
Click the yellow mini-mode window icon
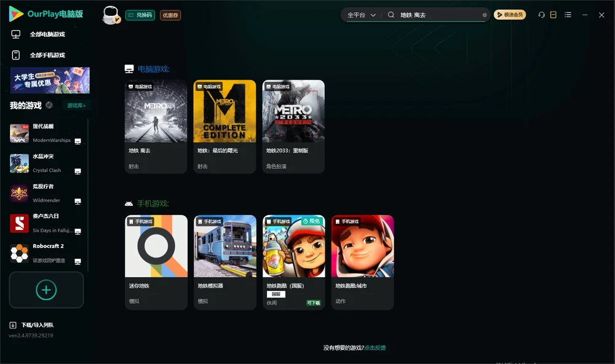553,15
